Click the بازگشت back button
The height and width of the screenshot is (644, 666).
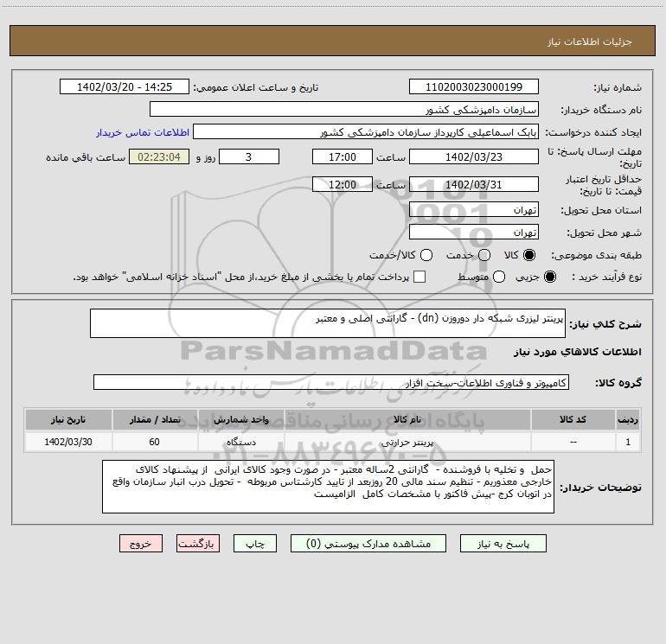[x=198, y=544]
